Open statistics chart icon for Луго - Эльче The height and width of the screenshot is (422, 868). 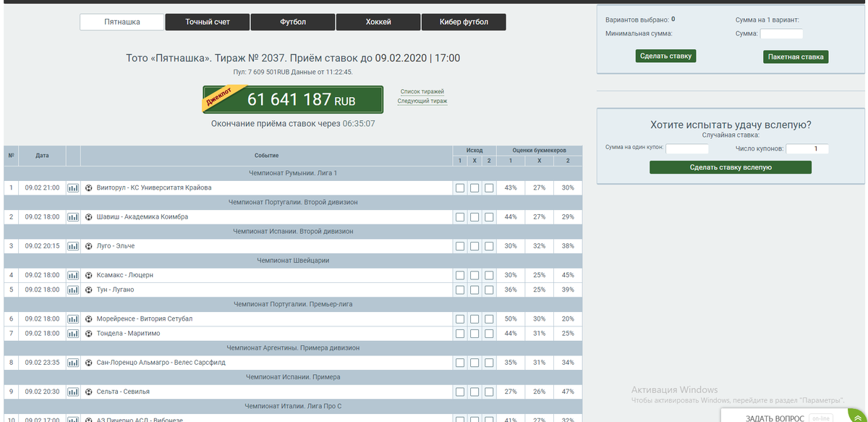pyautogui.click(x=73, y=246)
